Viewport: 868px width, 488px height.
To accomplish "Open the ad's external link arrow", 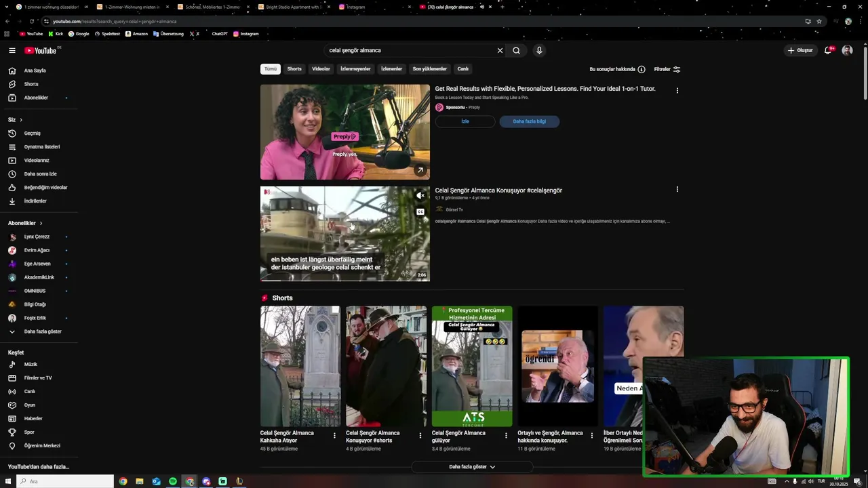I will click(420, 170).
